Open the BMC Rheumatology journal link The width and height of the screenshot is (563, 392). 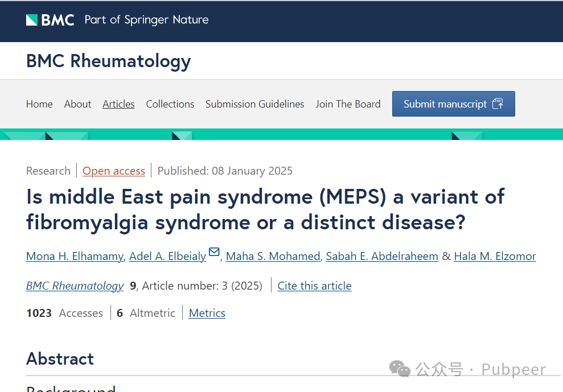(x=75, y=286)
